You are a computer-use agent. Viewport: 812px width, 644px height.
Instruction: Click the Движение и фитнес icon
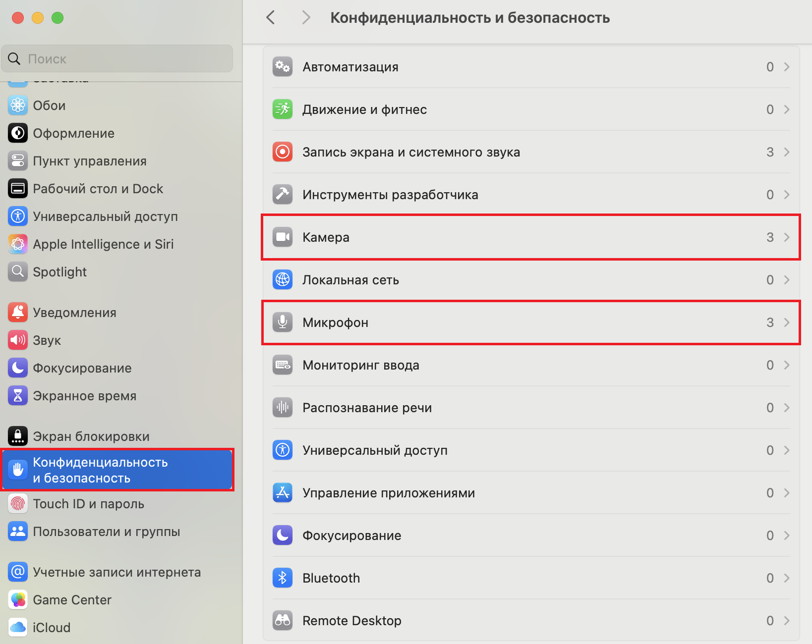click(x=283, y=109)
